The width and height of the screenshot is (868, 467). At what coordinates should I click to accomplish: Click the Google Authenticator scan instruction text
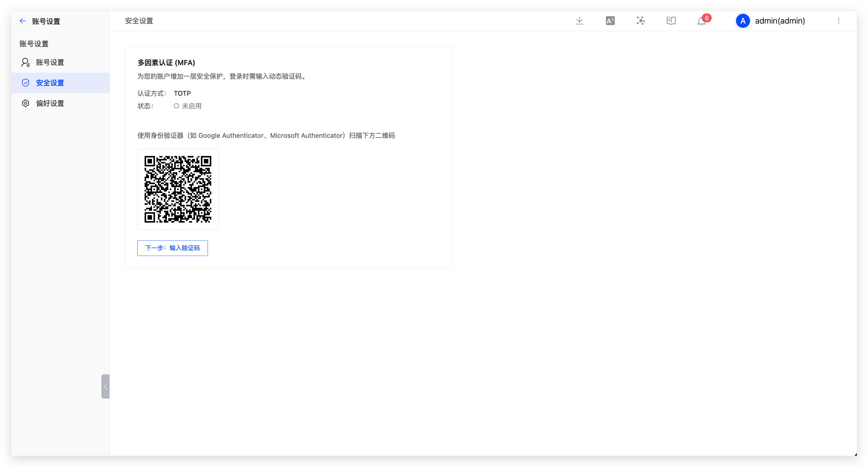click(266, 135)
